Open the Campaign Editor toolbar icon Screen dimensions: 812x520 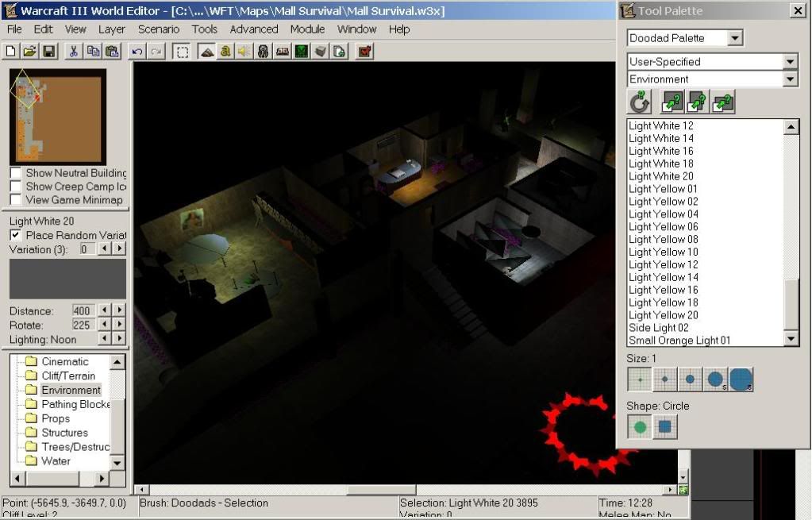[283, 52]
